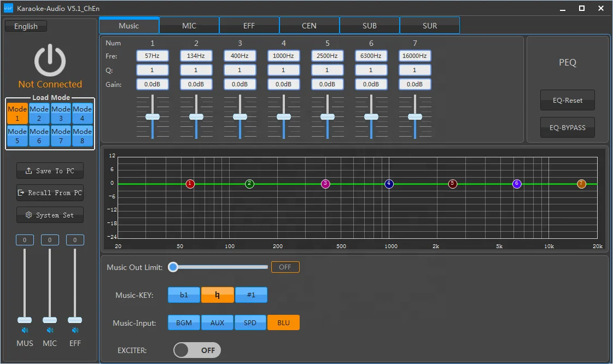Mute the MIC channel speaker icon
Screen dimensions: 613x364
(50, 330)
